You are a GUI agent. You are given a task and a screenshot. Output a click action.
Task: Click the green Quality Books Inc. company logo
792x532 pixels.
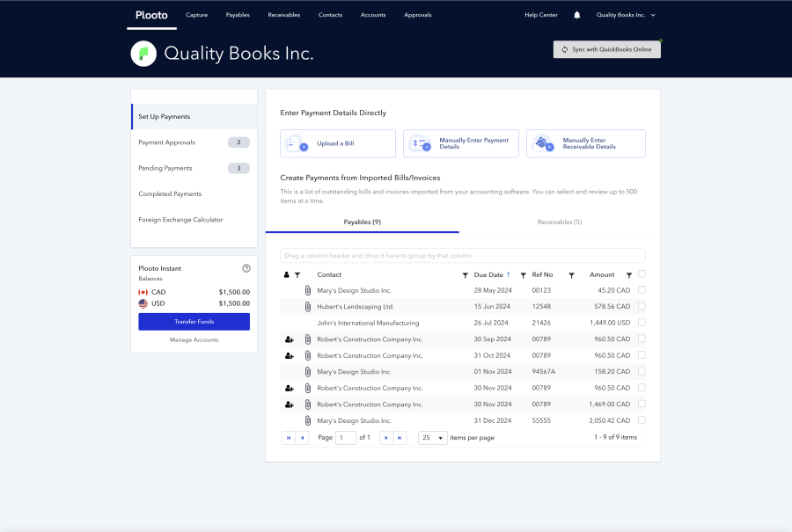pos(143,54)
